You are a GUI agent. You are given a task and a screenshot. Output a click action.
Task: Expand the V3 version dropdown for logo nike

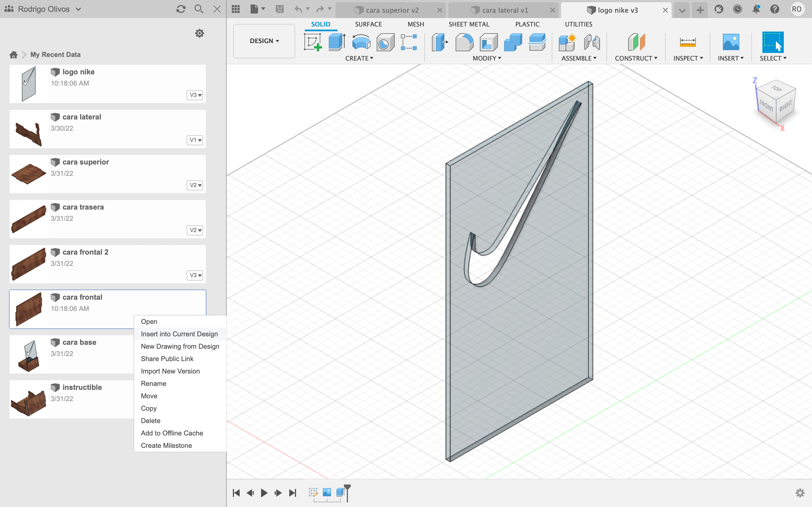coord(195,95)
